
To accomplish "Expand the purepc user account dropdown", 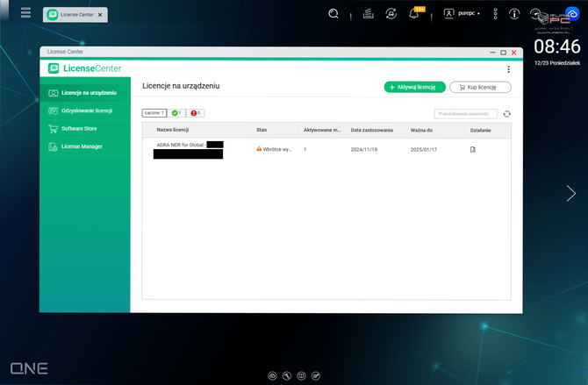I will pyautogui.click(x=463, y=14).
